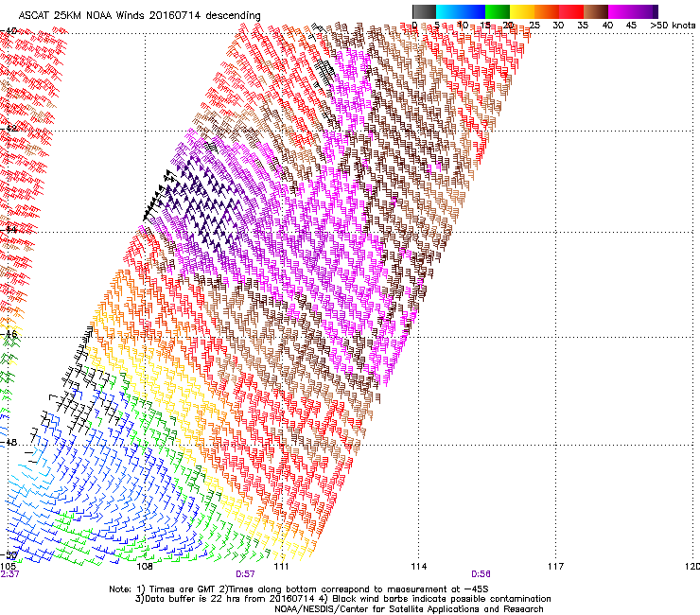Click the '35' label under the color scale
Viewport: 700px width, 615px height.
point(583,26)
